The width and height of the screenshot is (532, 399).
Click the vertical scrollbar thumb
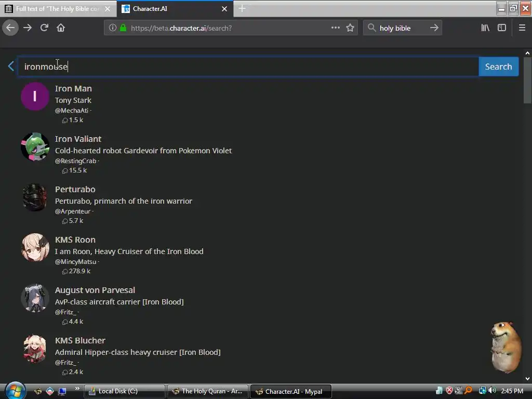coord(527,80)
